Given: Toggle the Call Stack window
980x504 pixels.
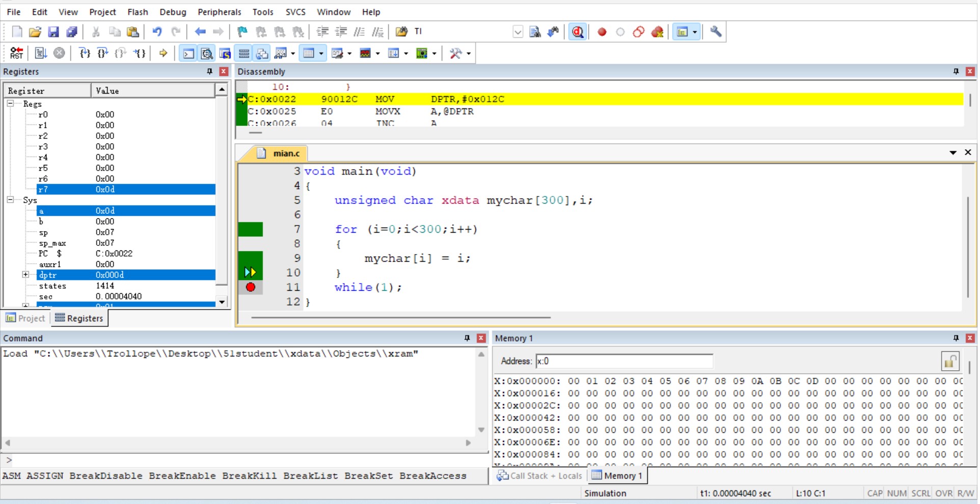Looking at the screenshot, I should click(262, 53).
